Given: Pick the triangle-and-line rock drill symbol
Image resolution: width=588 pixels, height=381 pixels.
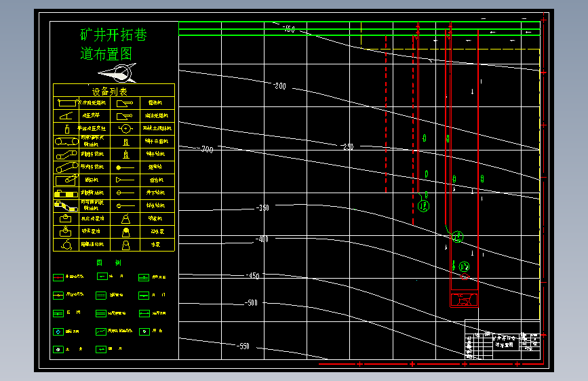Looking at the screenshot, I should 125,180.
